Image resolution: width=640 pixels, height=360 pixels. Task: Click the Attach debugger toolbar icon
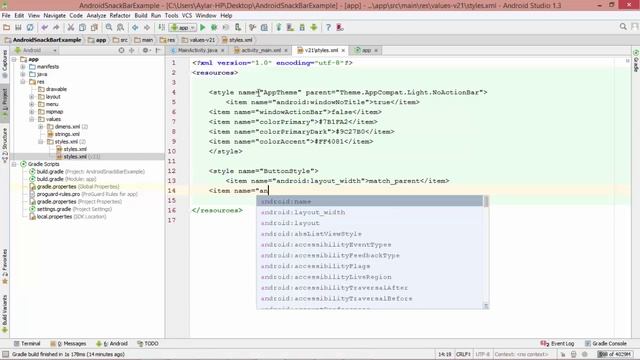point(238,27)
